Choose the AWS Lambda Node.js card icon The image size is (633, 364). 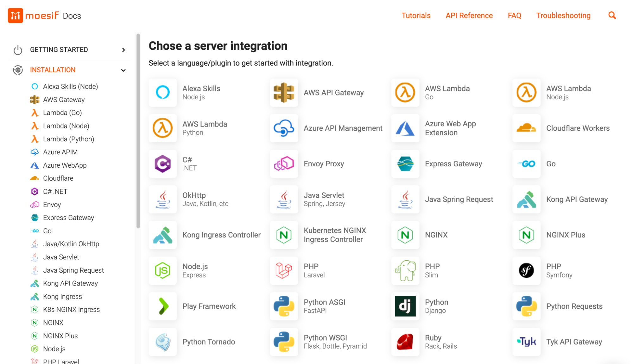click(x=526, y=93)
